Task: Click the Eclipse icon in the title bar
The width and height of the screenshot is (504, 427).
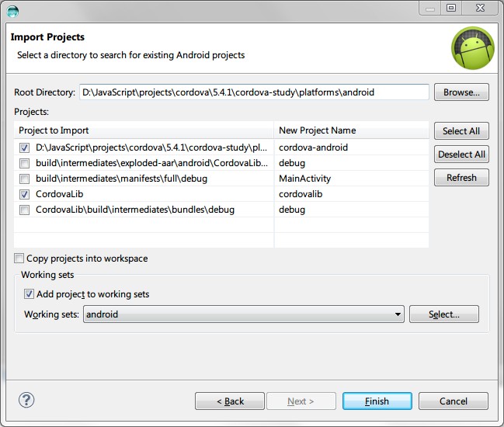Action: tap(12, 12)
